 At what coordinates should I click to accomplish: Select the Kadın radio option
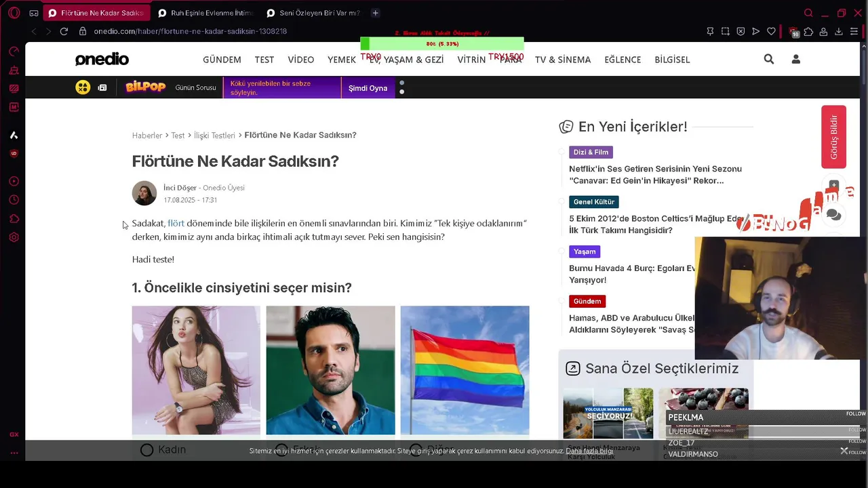pyautogui.click(x=146, y=449)
